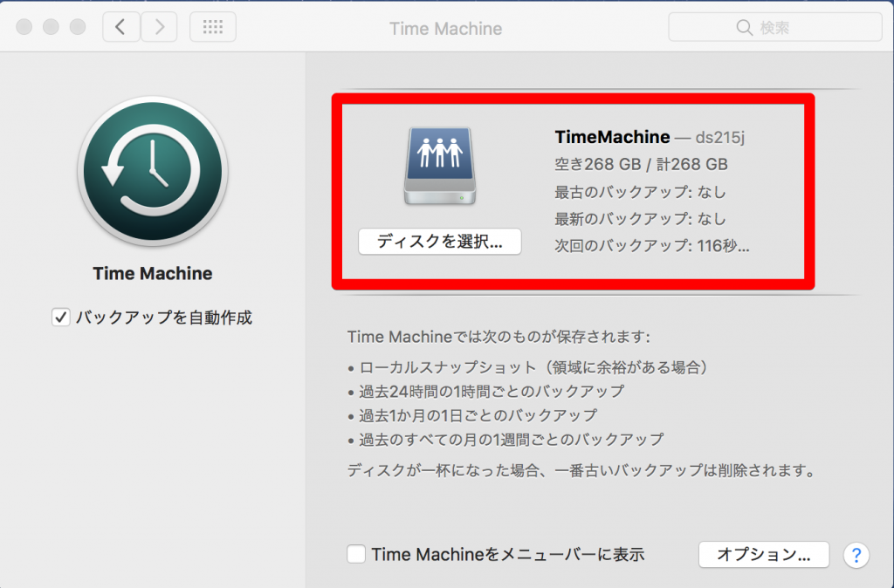Viewport: 894px width, 588px height.
Task: Click the 最新のバックアップ: なし line
Action: tap(640, 219)
